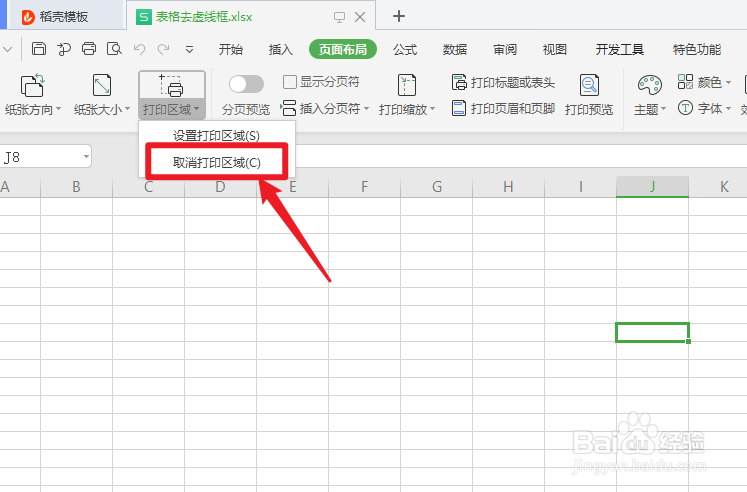The height and width of the screenshot is (492, 747).
Task: Click the Name Box showing J8
Action: point(45,157)
